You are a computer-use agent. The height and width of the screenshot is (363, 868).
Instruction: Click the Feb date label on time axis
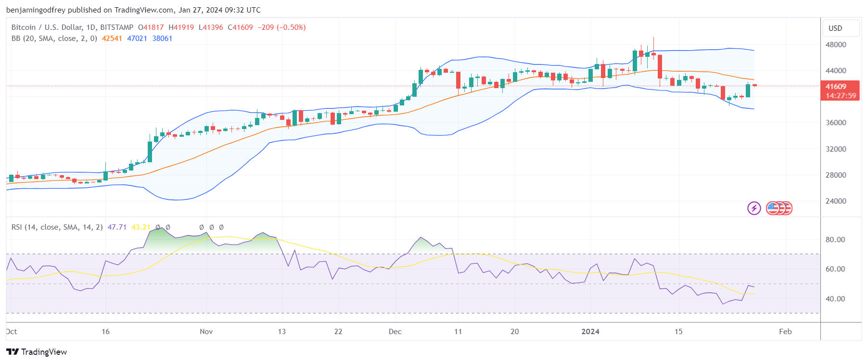point(785,332)
